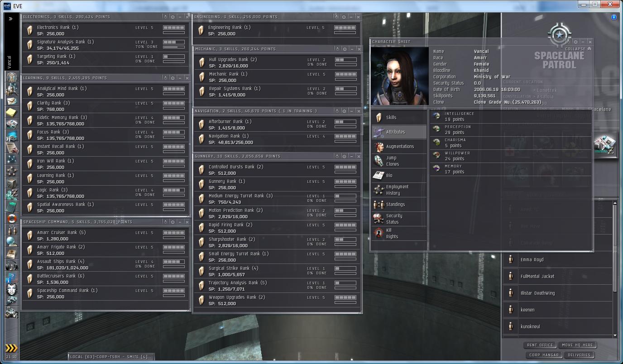The height and width of the screenshot is (364, 623).
Task: Click the Electronics Rank skill book icon
Action: coord(30,30)
